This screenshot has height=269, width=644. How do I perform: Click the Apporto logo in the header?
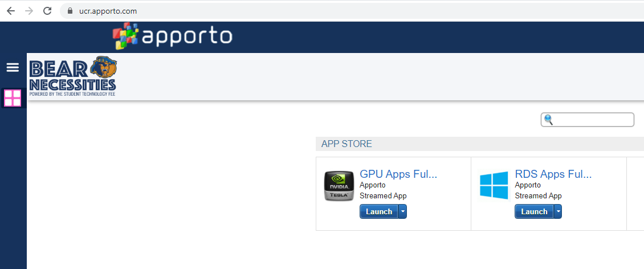click(x=173, y=36)
